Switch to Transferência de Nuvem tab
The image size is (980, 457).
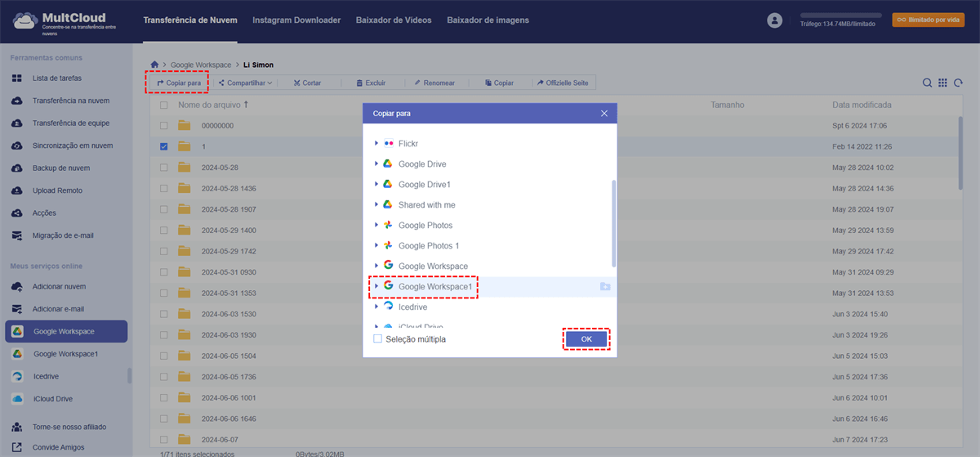click(190, 20)
